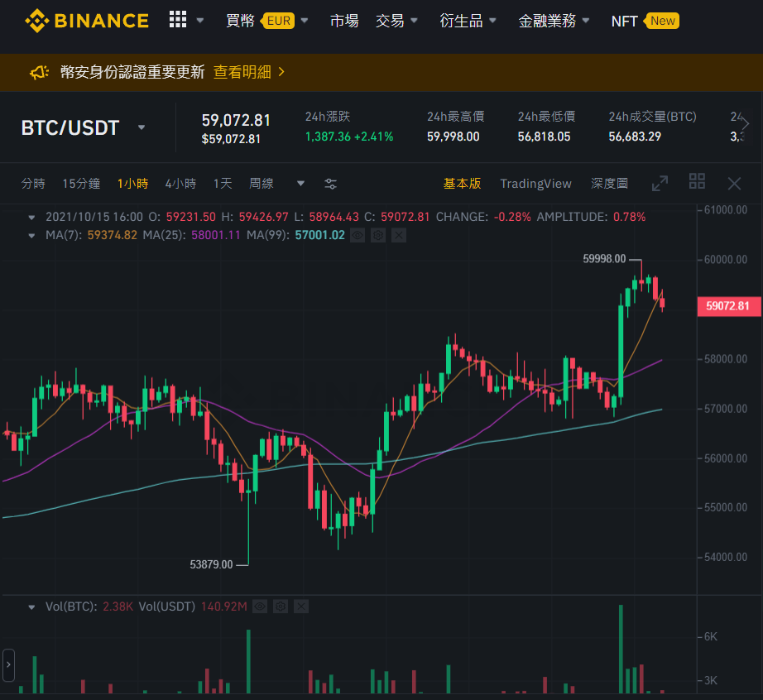Open the apps grid menu icon
This screenshot has width=763, height=700.
pos(178,20)
